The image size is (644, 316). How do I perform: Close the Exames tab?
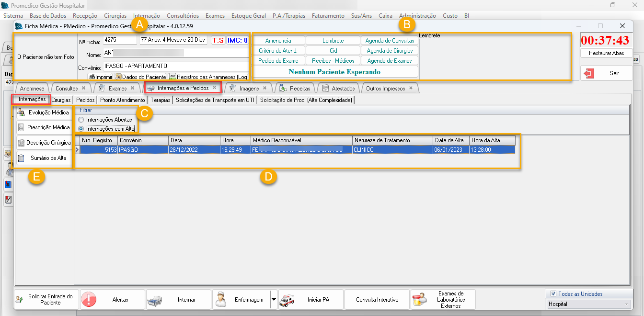[x=132, y=88]
